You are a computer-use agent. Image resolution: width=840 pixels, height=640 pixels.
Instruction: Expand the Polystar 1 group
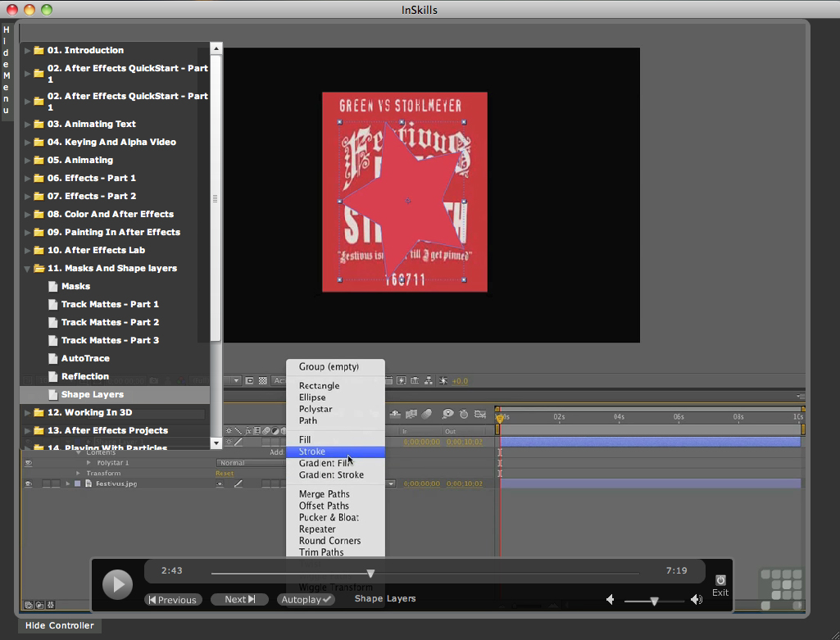(89, 463)
